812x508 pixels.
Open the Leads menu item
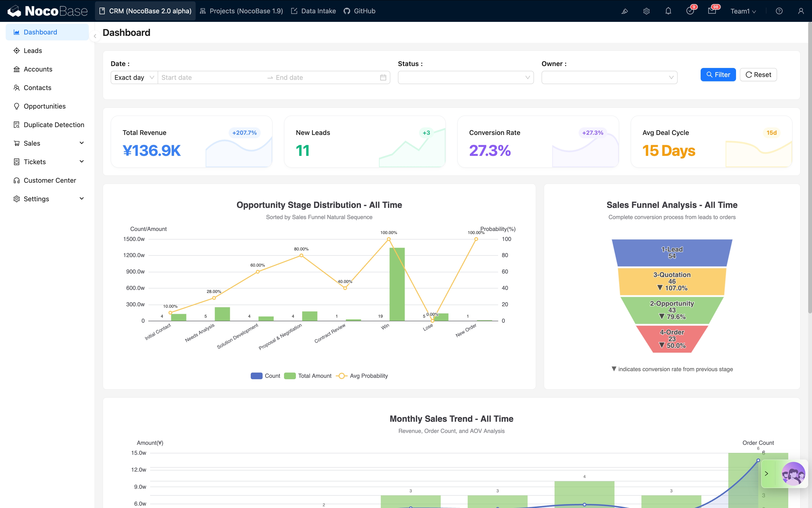33,51
